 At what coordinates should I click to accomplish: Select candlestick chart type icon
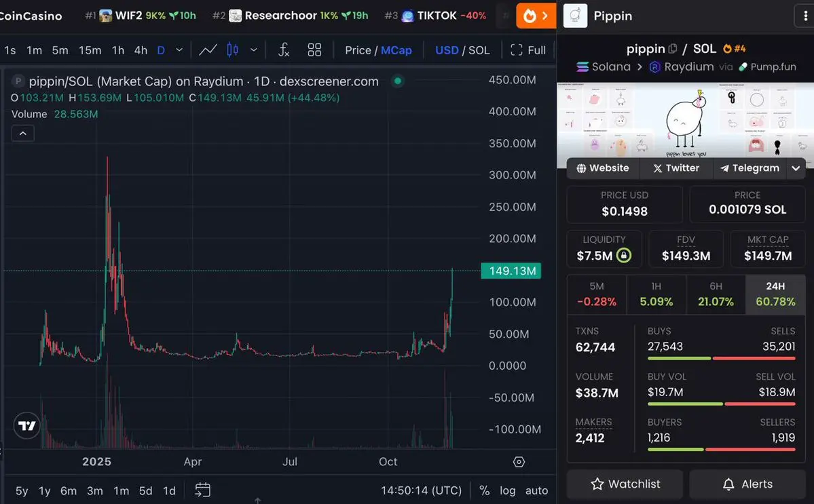pos(233,50)
